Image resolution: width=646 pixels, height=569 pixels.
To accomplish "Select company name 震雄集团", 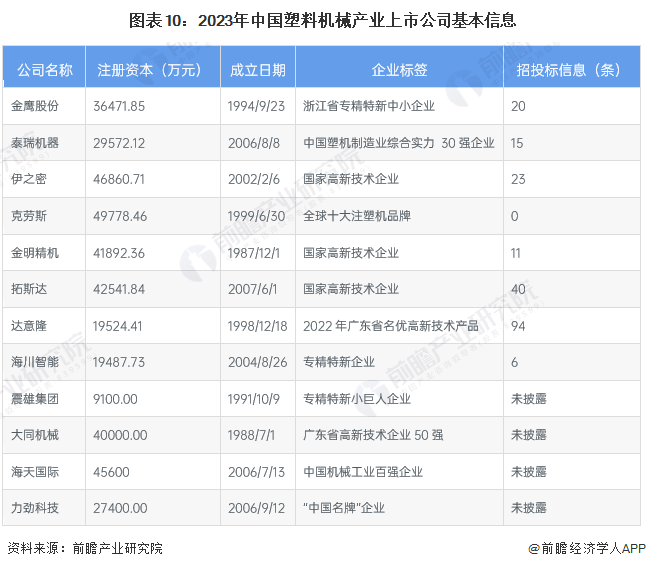I will (x=35, y=399).
